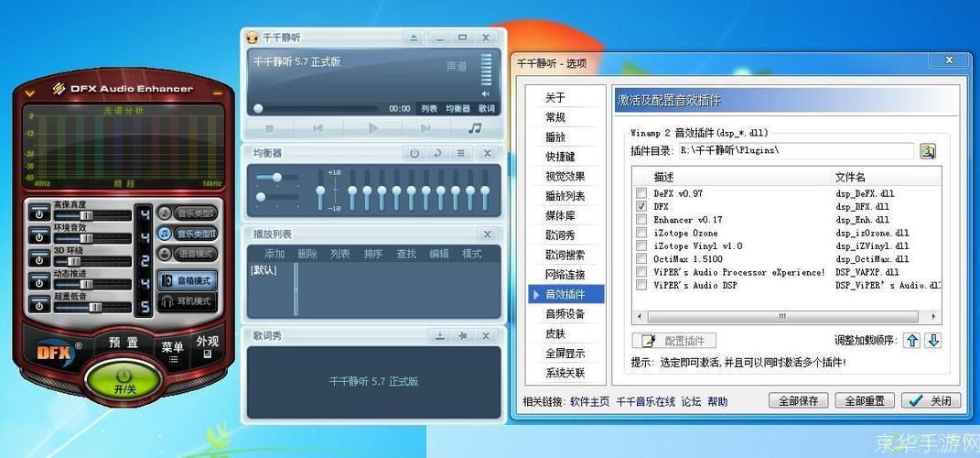The width and height of the screenshot is (980, 458).
Task: Click the music note button in player
Action: tap(475, 128)
